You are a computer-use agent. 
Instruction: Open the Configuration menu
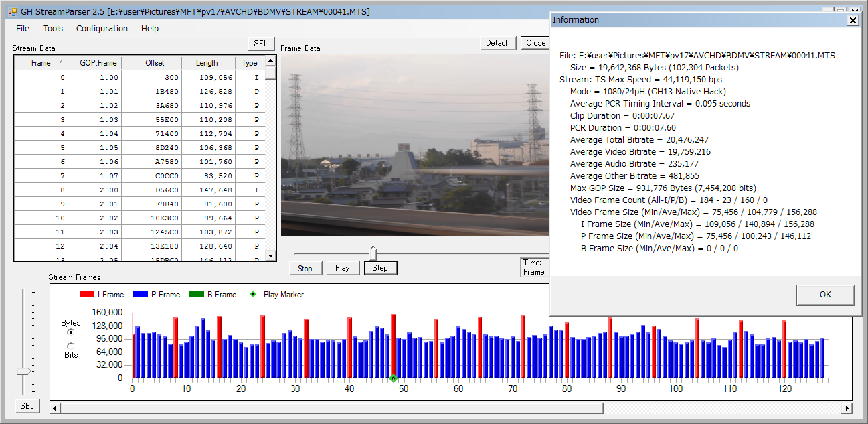(102, 29)
